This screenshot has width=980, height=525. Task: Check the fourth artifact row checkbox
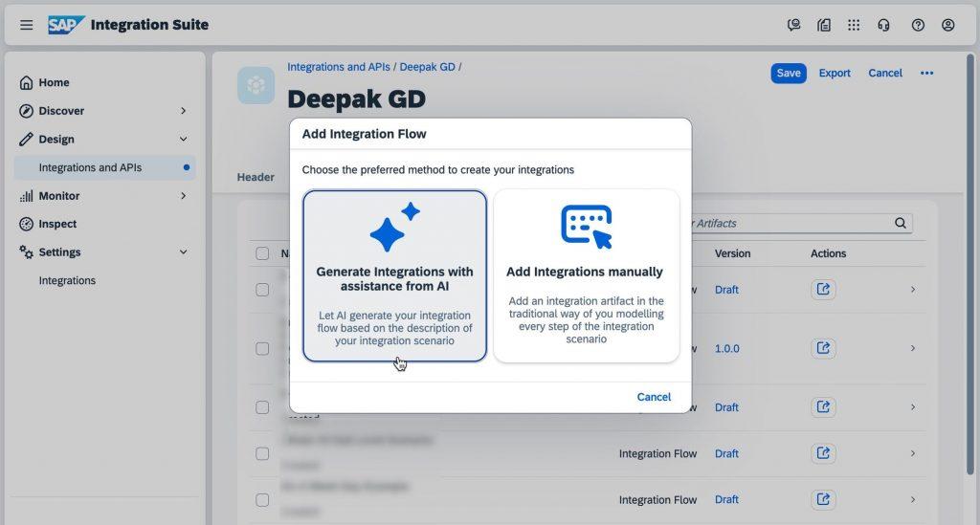(x=262, y=453)
